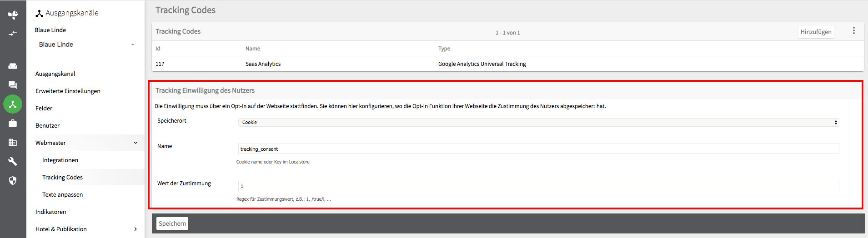Select the Saas Analytics table row
868x238 pixels.
(x=507, y=64)
